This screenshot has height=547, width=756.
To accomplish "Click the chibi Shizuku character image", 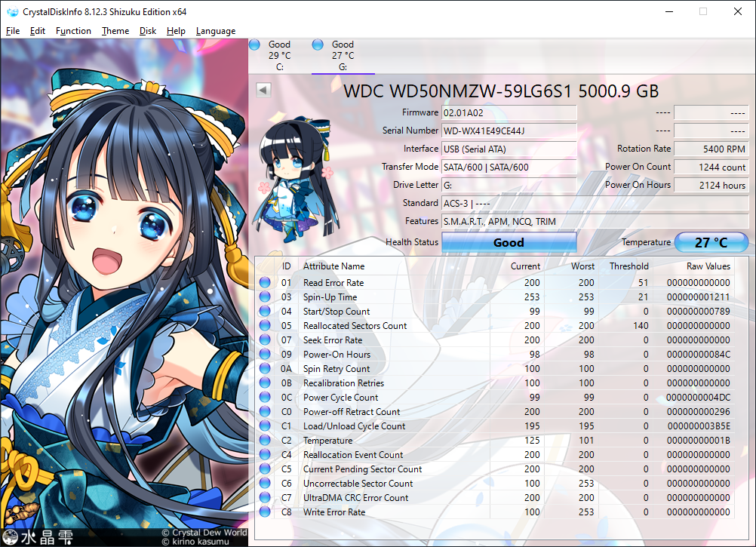I will click(294, 180).
